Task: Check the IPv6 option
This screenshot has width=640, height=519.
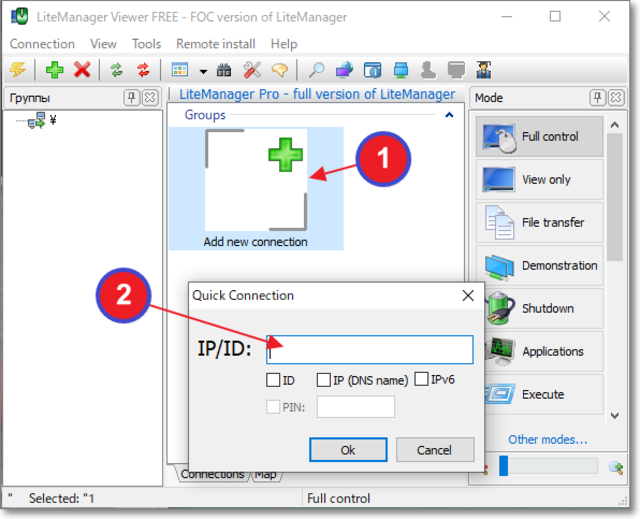Action: [421, 379]
